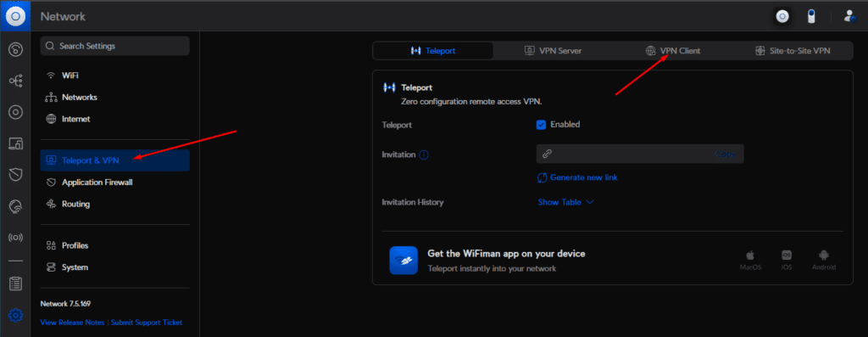Image resolution: width=868 pixels, height=337 pixels.
Task: Switch to the Site-to-Site VPN tab
Action: coord(793,50)
